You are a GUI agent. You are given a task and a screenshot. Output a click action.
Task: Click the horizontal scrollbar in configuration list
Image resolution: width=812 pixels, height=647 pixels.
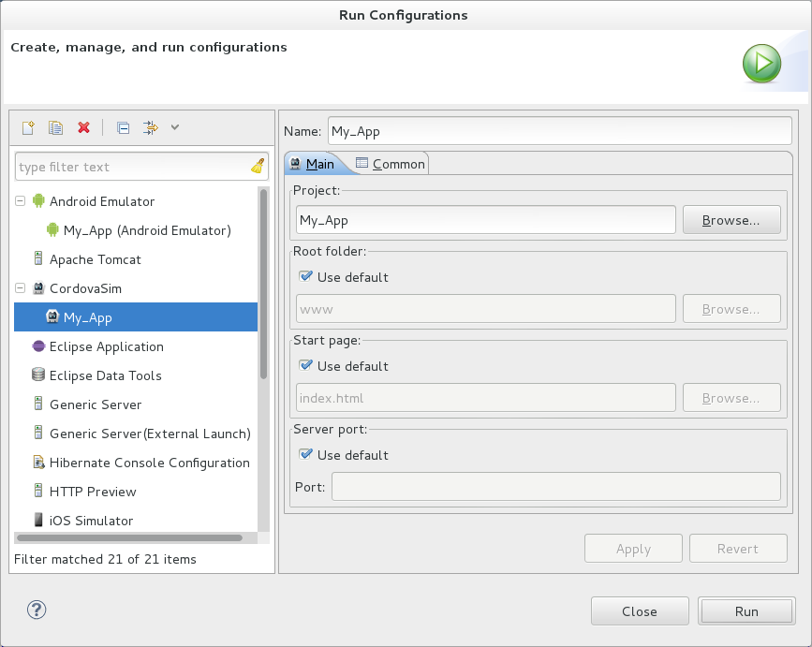131,538
